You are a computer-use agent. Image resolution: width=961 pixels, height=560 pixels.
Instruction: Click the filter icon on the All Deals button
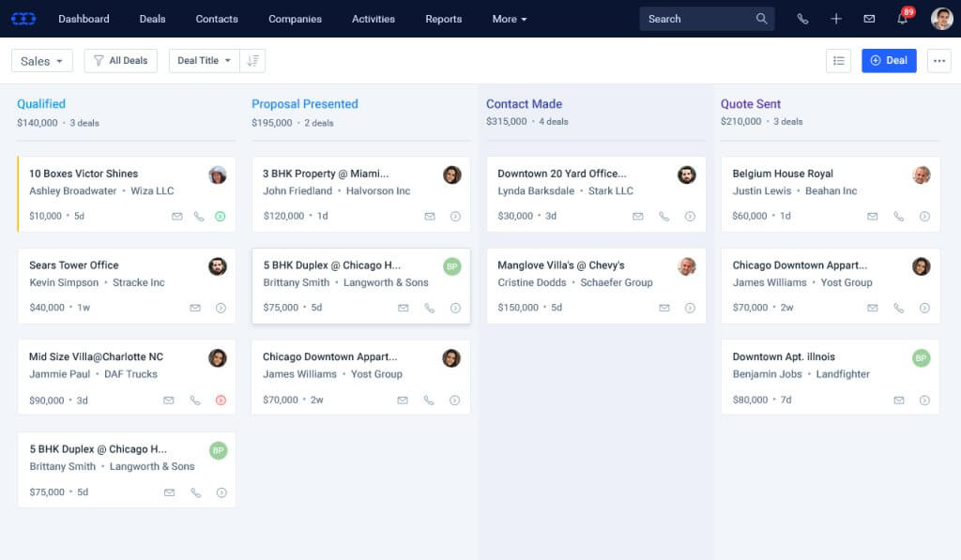click(x=98, y=60)
